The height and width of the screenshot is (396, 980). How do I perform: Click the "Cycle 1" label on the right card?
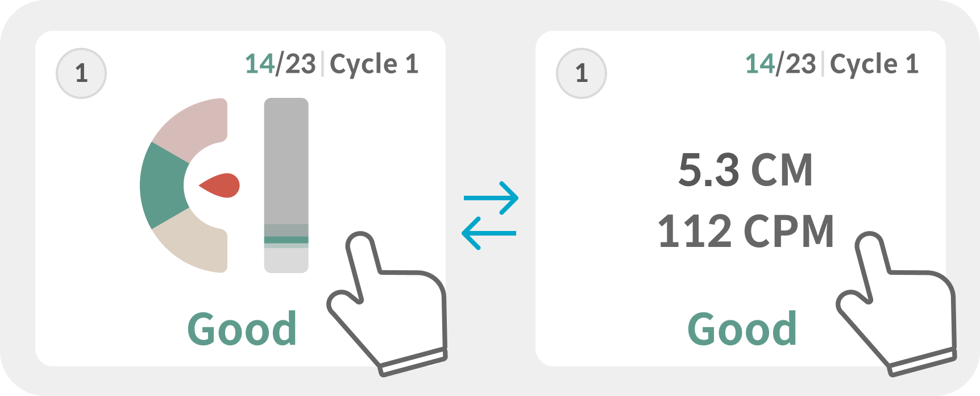[874, 64]
